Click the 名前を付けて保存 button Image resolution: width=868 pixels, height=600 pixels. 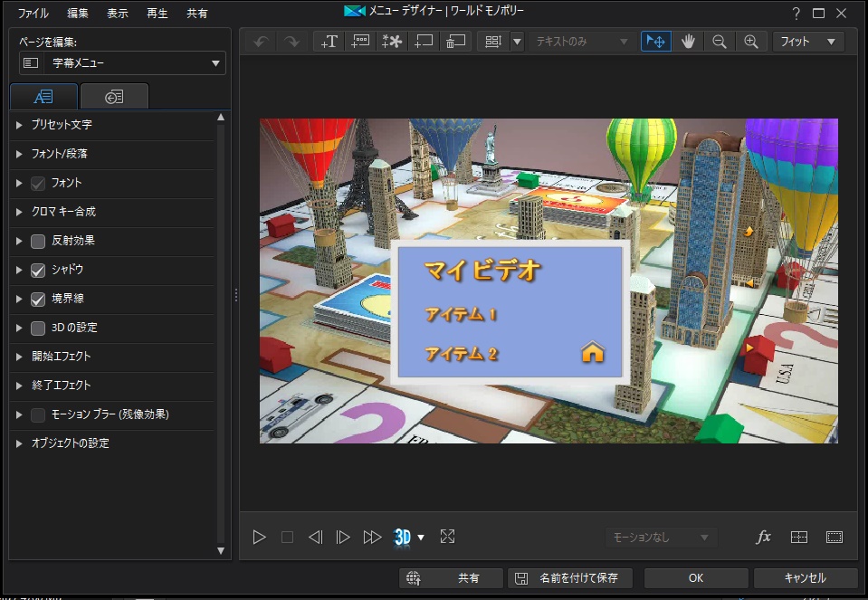click(x=569, y=578)
